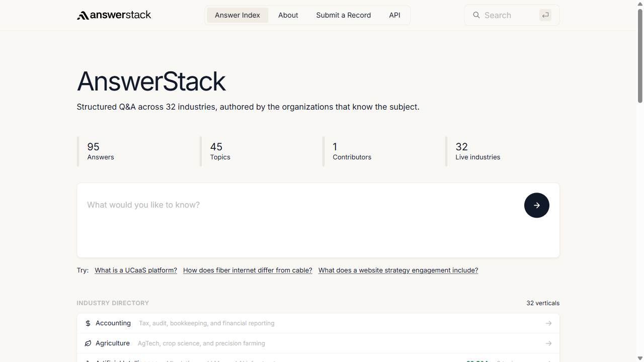Click the Accounting dollar sign icon
The height and width of the screenshot is (362, 644).
[x=88, y=323]
